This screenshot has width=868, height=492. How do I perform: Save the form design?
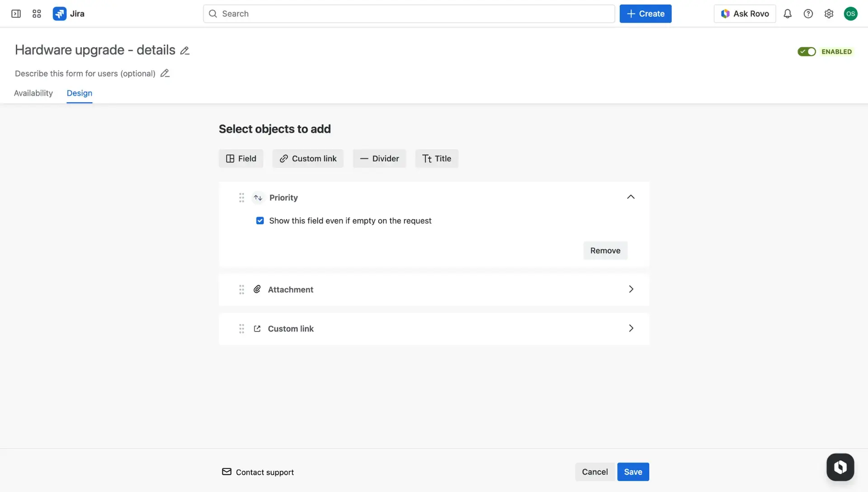(x=632, y=472)
